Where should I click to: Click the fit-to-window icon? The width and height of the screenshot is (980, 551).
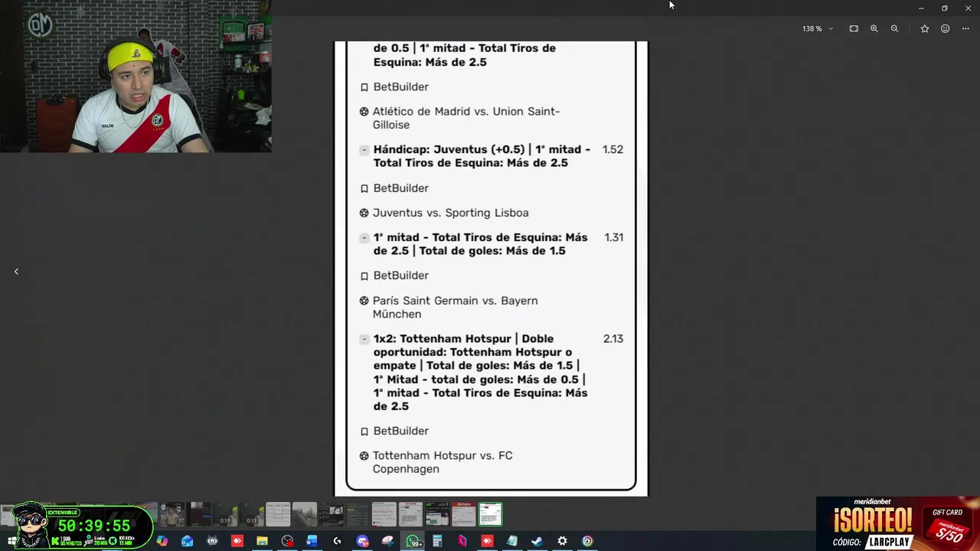(854, 29)
